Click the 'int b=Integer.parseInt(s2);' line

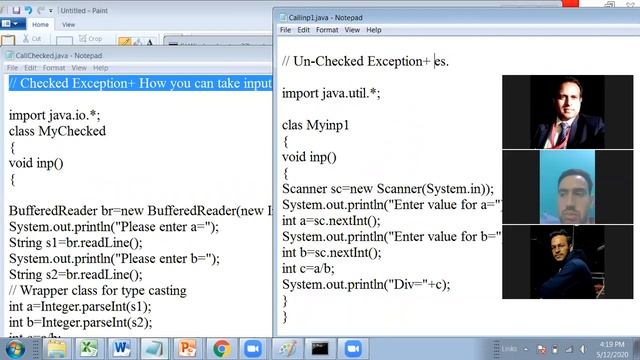(x=80, y=322)
